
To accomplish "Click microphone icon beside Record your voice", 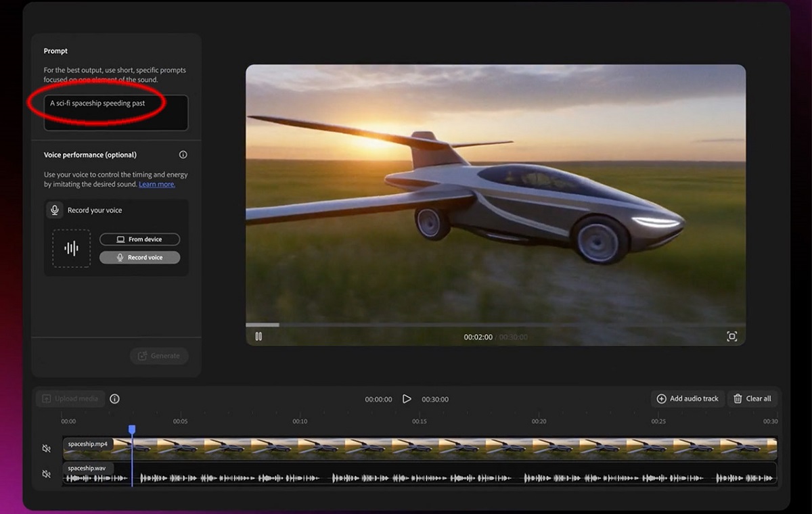I will click(x=55, y=210).
